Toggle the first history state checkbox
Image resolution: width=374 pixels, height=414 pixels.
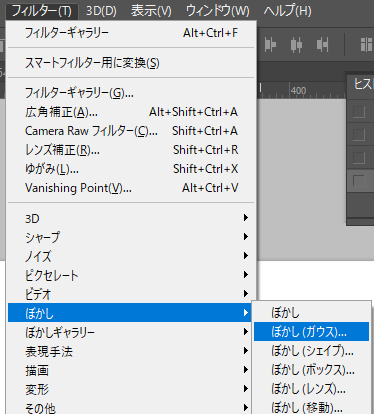pyautogui.click(x=358, y=111)
